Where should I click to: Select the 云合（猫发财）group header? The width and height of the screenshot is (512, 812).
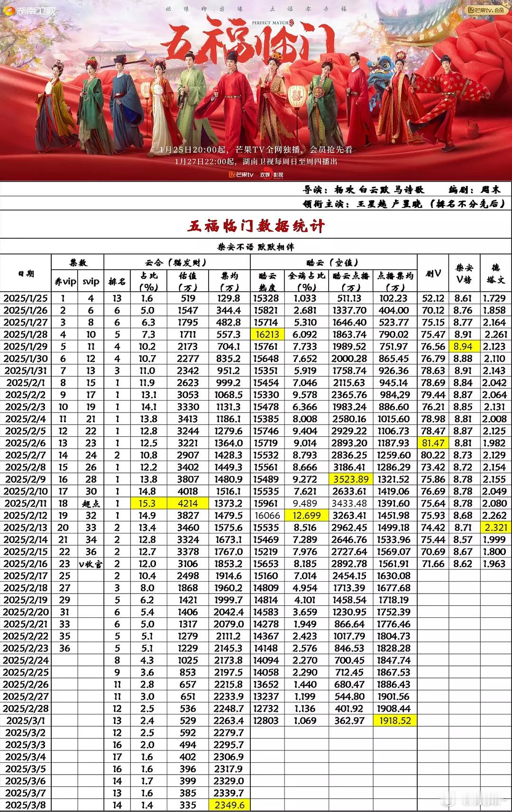177,262
